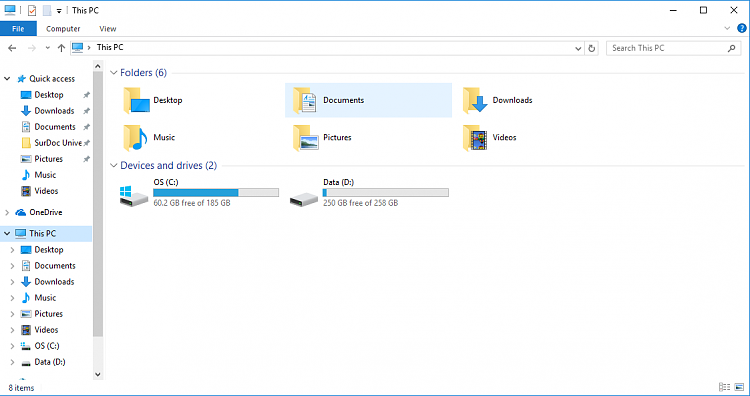Expand Pictures under This PC
Screen dimensions: 750x396
(12, 314)
